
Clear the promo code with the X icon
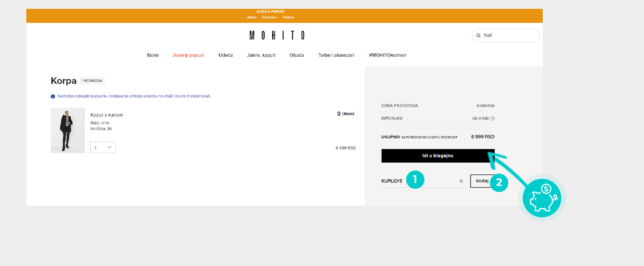pyautogui.click(x=461, y=181)
